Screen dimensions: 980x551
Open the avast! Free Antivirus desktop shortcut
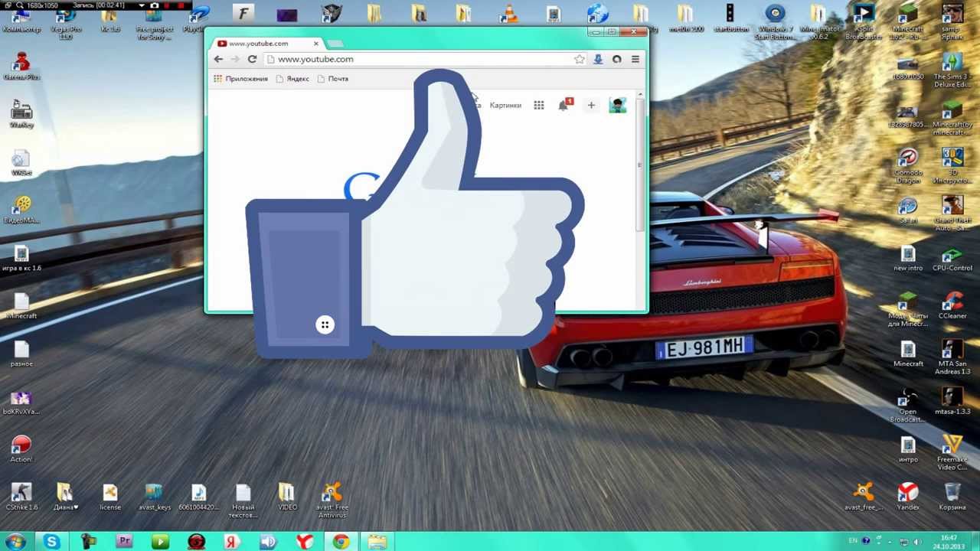(x=332, y=500)
